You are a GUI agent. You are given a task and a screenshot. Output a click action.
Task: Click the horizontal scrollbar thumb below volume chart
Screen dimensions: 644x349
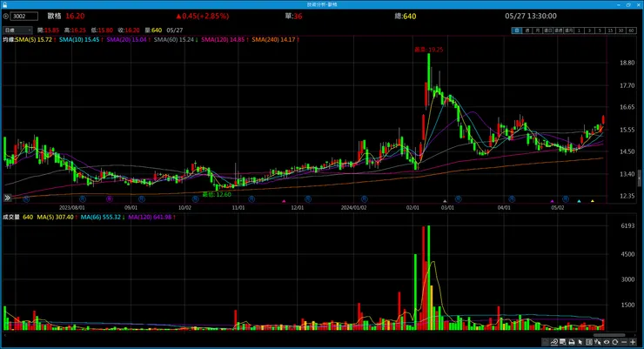[x=609, y=335]
